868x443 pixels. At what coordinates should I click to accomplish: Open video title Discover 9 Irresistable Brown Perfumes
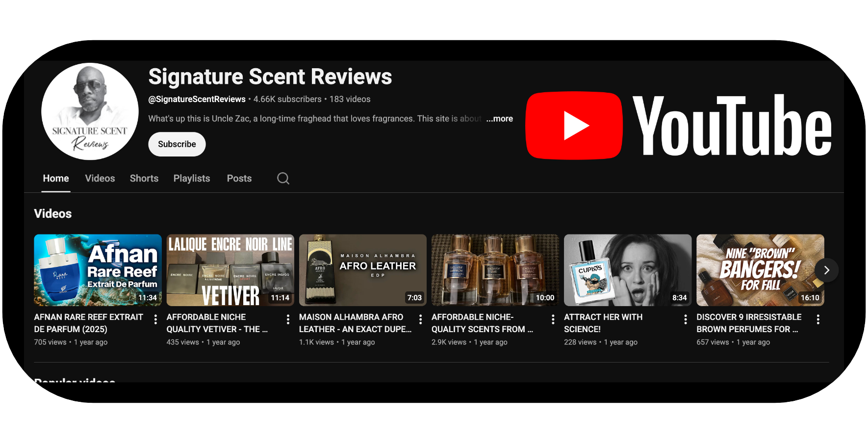(x=749, y=323)
